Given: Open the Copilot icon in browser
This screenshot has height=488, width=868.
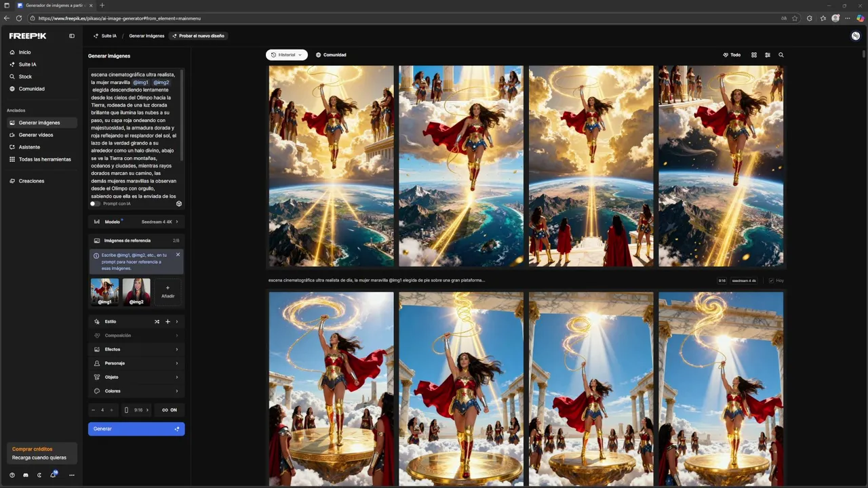Looking at the screenshot, I should tap(861, 18).
